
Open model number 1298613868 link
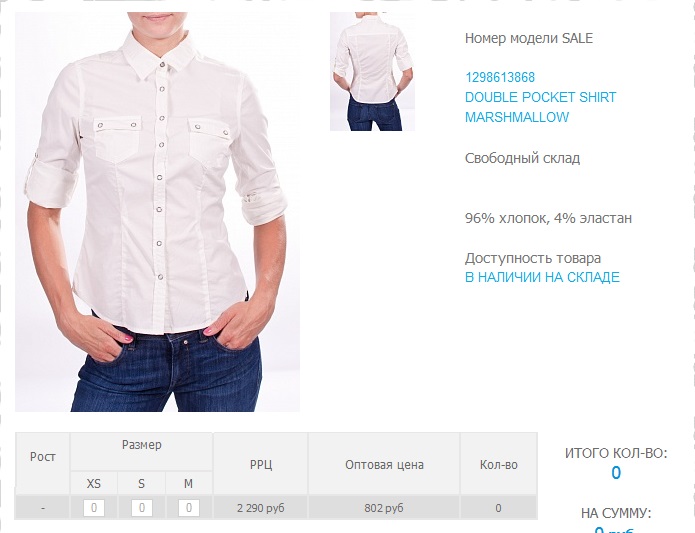pos(500,78)
